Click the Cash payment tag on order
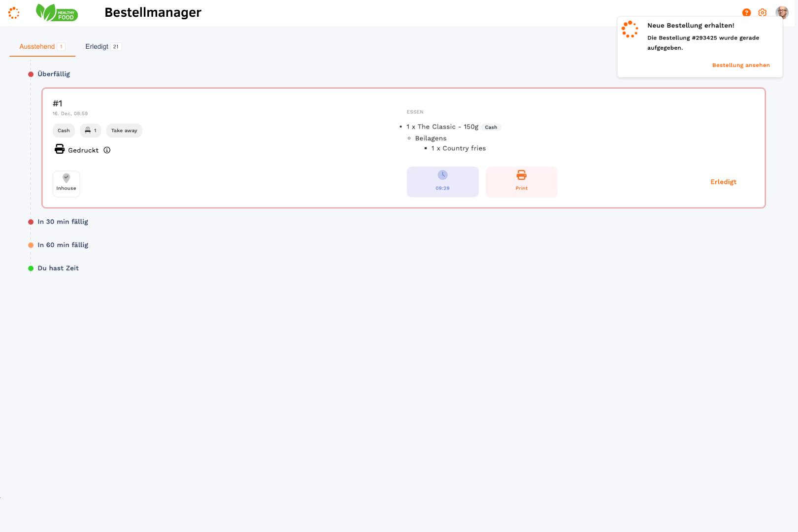The height and width of the screenshot is (532, 798). [x=64, y=131]
